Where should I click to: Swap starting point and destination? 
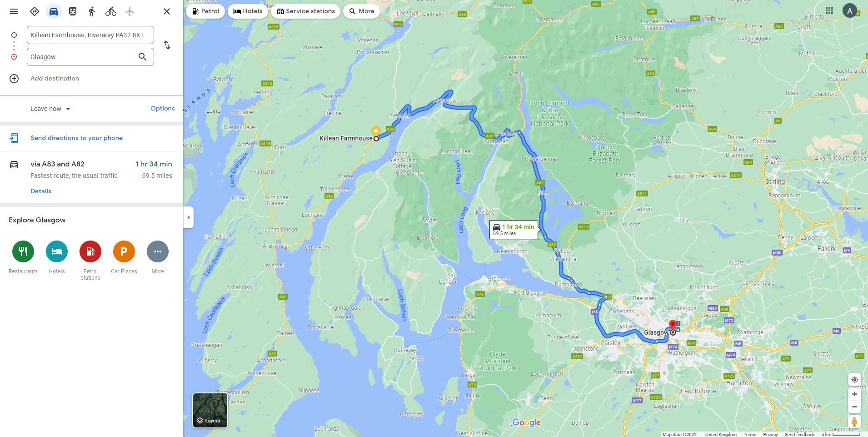[x=167, y=45]
